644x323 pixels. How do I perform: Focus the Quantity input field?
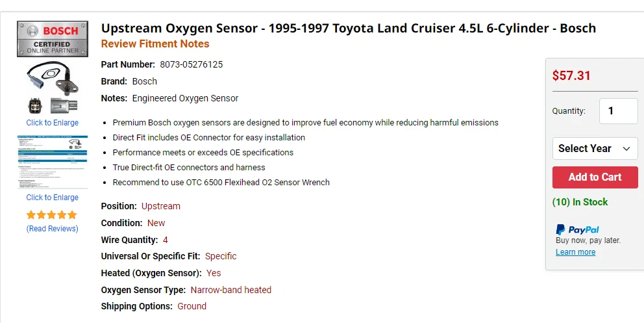[x=617, y=111]
